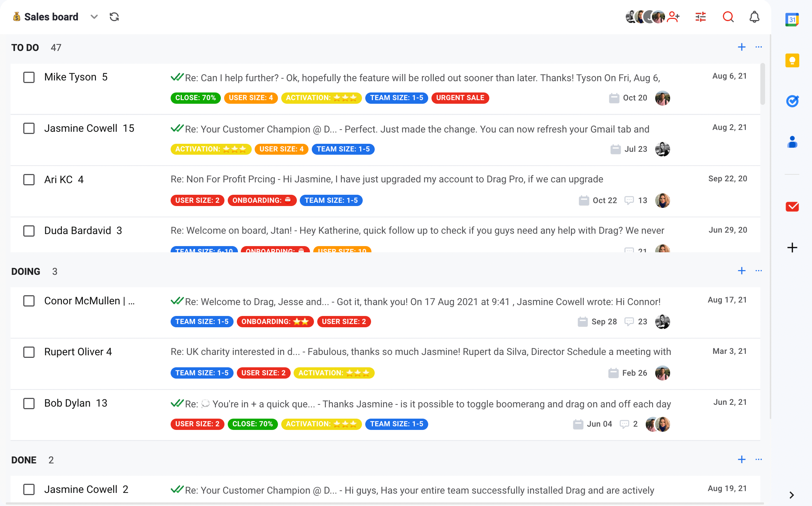Click the refresh board icon
Viewport: 812px width, 506px height.
(x=114, y=17)
